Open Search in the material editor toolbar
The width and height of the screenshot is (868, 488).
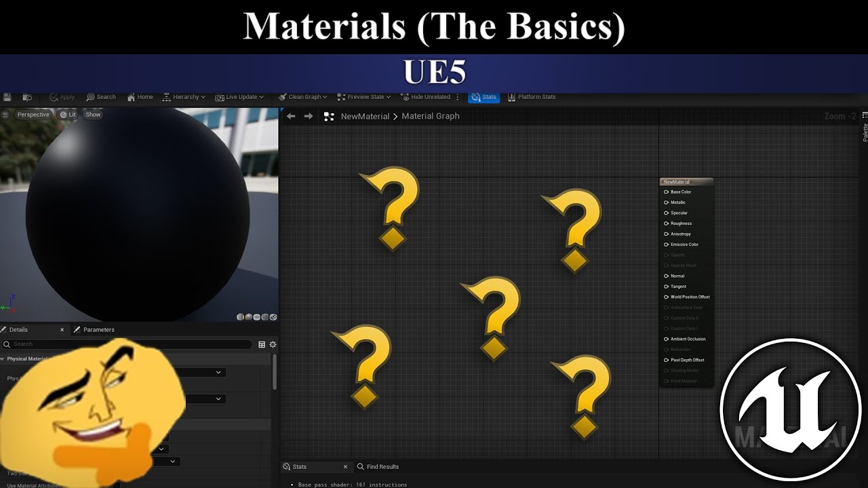click(101, 97)
